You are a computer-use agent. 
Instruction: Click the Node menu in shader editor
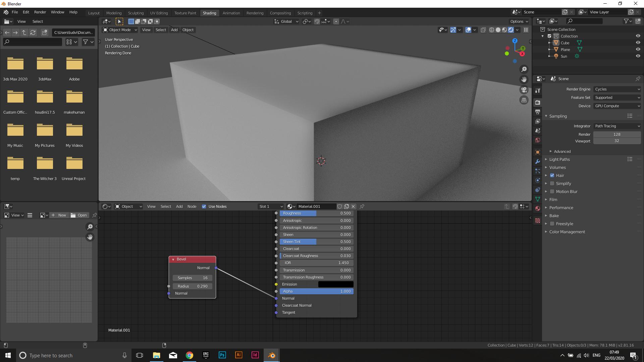point(192,206)
